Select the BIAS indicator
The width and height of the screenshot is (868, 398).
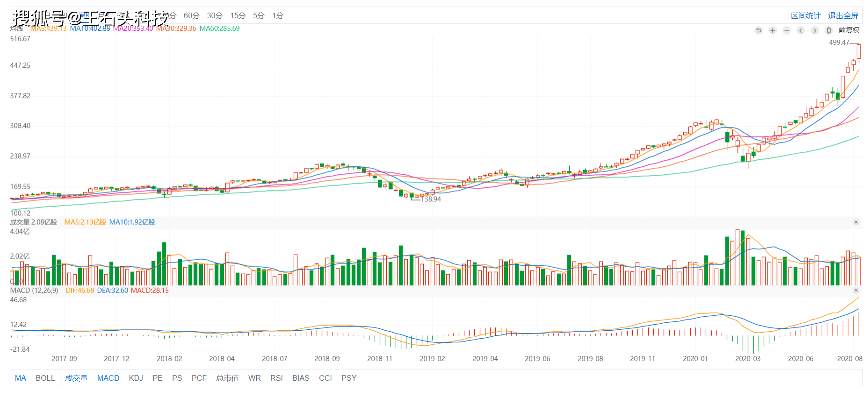(301, 378)
